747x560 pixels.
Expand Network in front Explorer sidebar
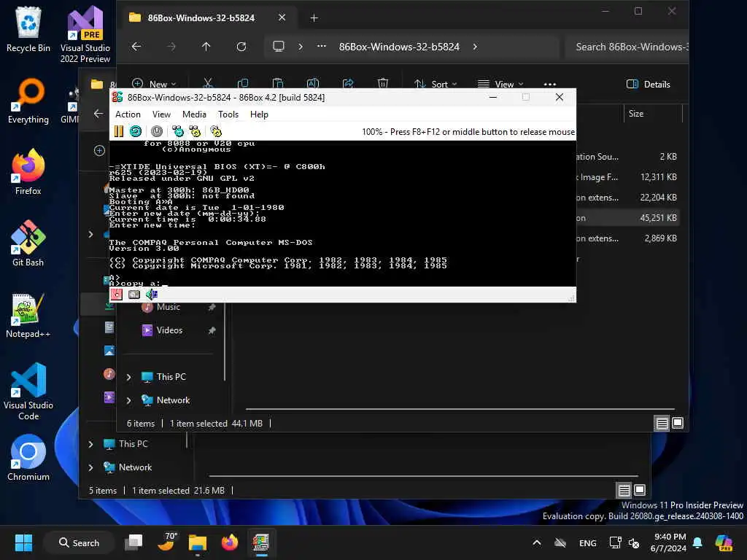128,400
